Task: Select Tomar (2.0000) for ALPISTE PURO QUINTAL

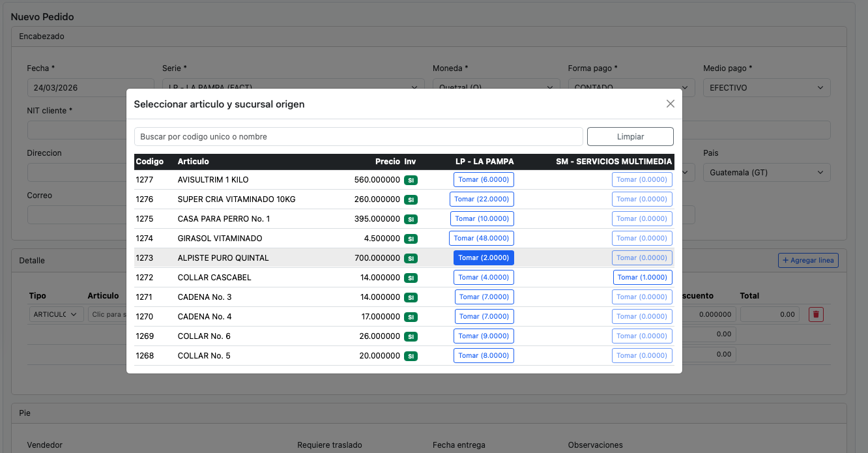Action: click(484, 258)
